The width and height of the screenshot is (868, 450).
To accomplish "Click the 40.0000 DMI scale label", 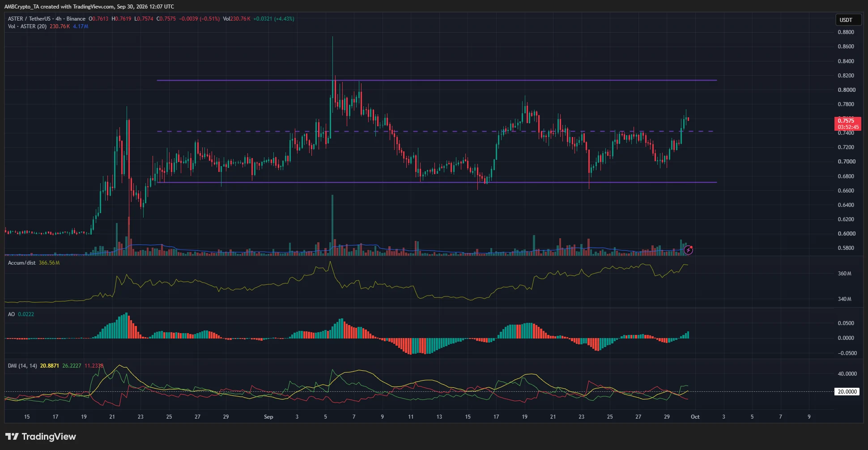I will click(x=847, y=374).
